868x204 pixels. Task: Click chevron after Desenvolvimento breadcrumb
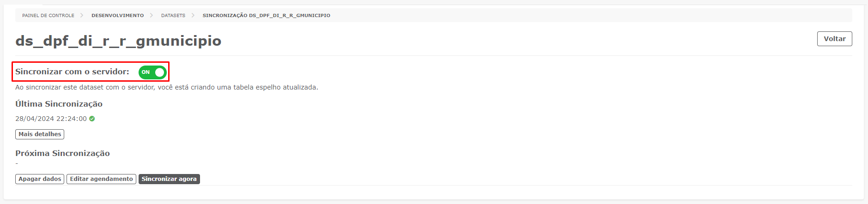[x=152, y=15]
